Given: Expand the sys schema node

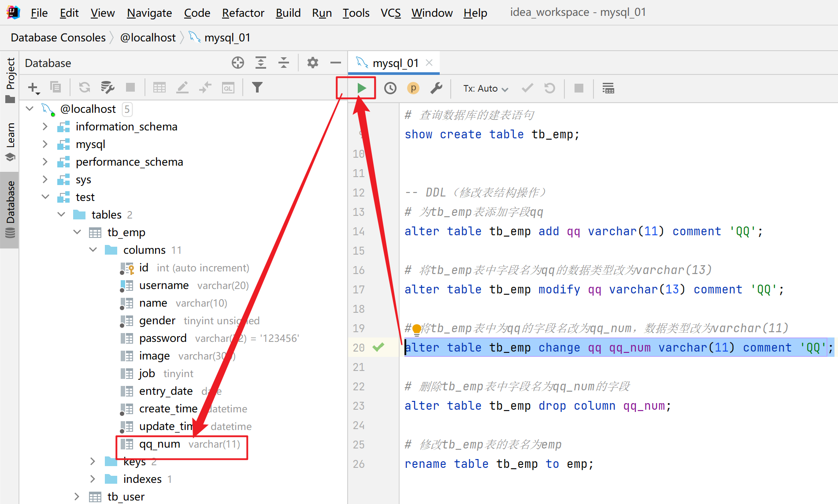Looking at the screenshot, I should pos(45,179).
